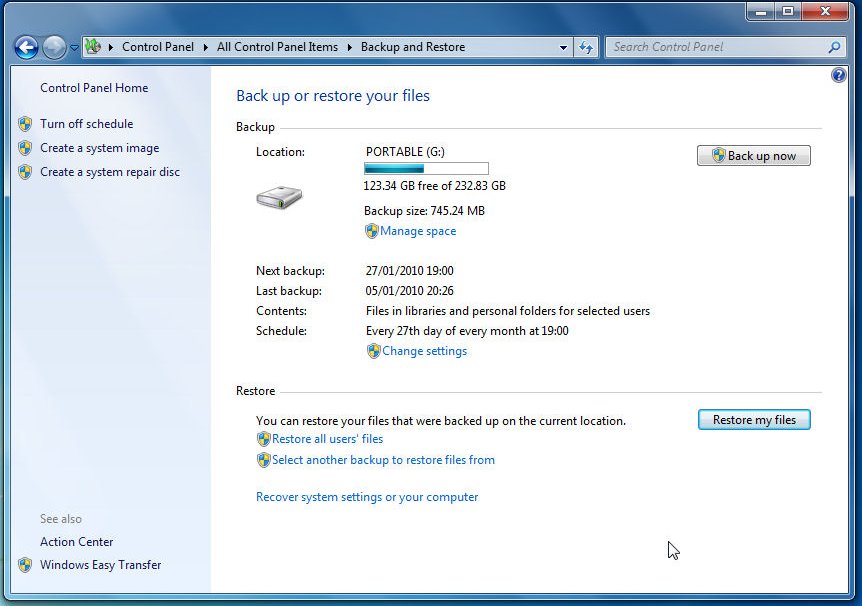Click the shield icon beside Windows Easy Transfer
Screen dimensions: 862x606
click(x=25, y=565)
